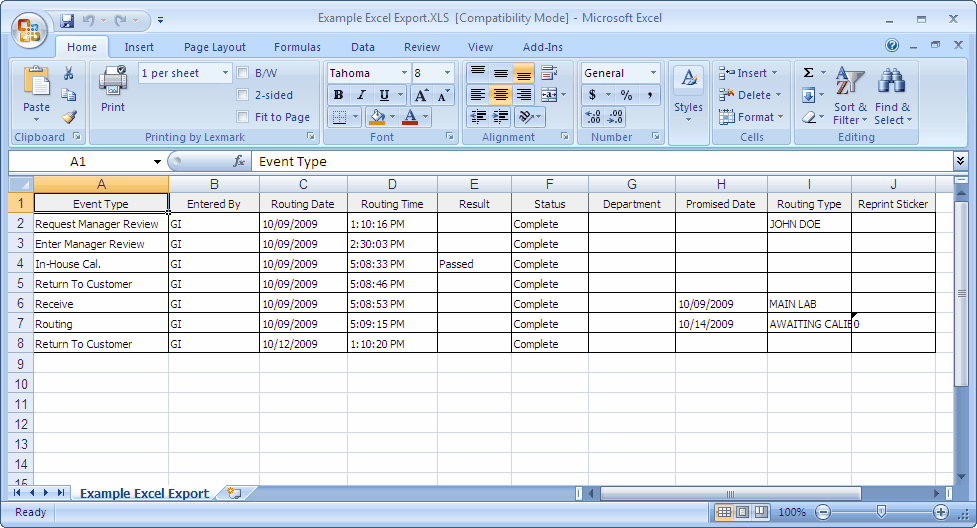The width and height of the screenshot is (977, 528).
Task: Check the 2-sided option
Action: pos(243,95)
